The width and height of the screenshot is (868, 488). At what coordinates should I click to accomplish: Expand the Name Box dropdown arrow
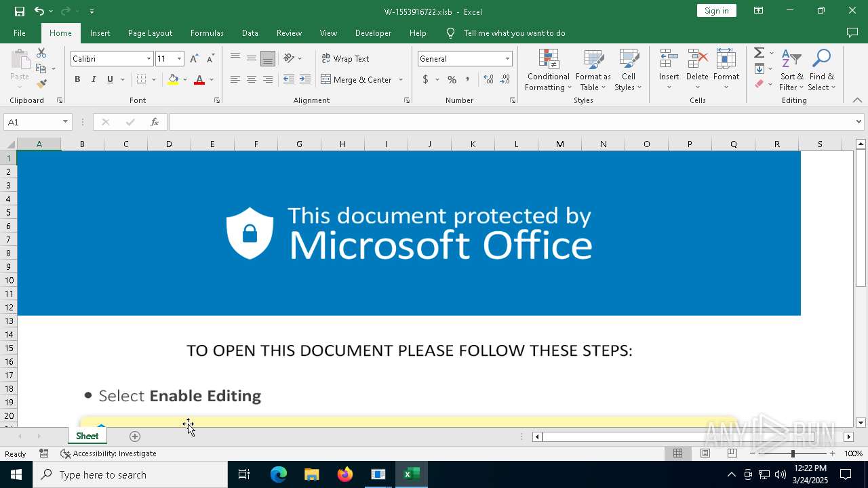tap(65, 122)
